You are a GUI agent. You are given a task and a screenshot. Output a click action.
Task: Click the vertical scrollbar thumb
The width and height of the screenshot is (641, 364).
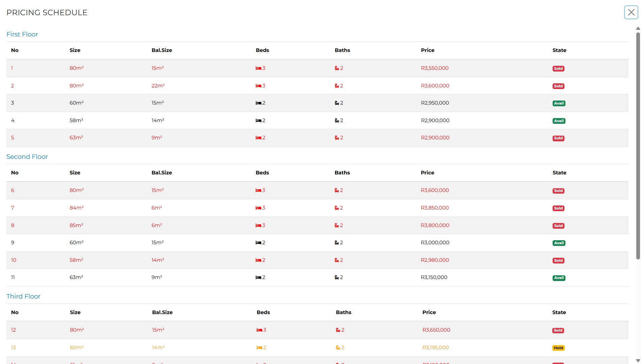coord(638,145)
